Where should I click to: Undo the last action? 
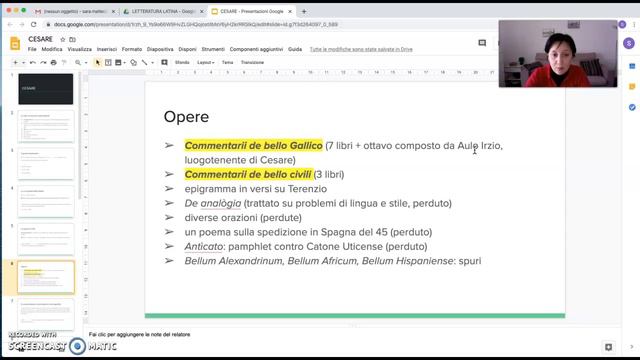[33, 62]
